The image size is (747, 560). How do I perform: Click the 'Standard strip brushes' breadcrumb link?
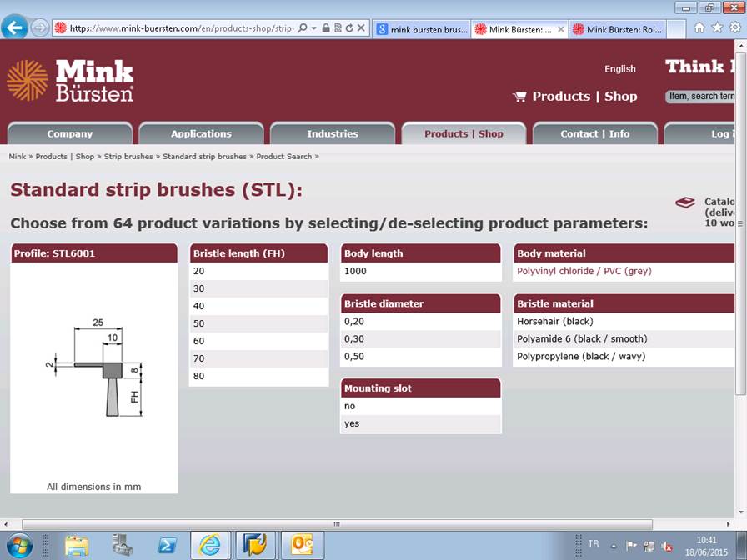pos(204,156)
